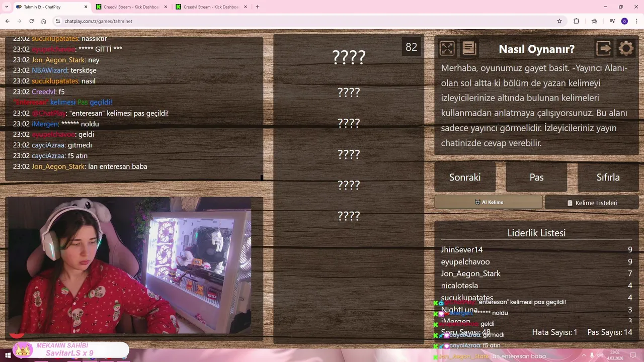Image resolution: width=644 pixels, height=362 pixels.
Task: Go to browser home page
Action: pyautogui.click(x=44, y=21)
